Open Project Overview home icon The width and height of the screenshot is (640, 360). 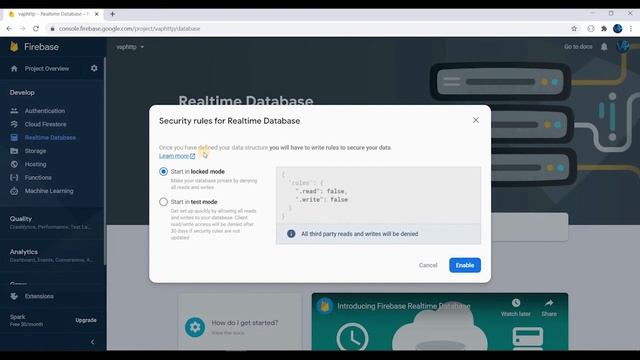click(14, 69)
